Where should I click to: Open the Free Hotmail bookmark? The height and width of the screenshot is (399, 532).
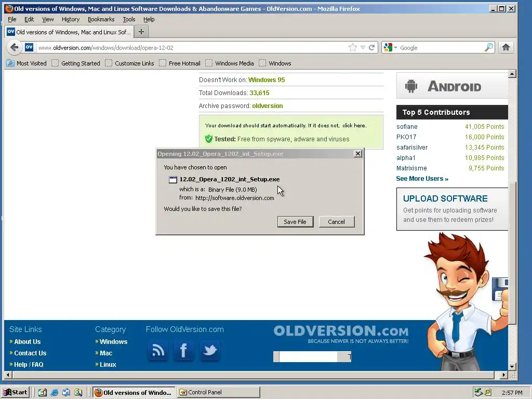[179, 63]
